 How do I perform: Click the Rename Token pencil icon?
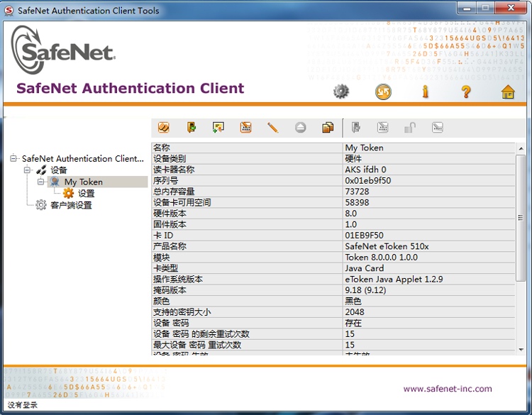[x=273, y=128]
